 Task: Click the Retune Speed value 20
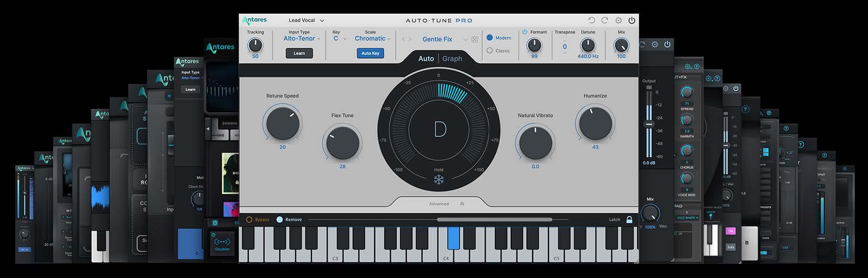(283, 147)
